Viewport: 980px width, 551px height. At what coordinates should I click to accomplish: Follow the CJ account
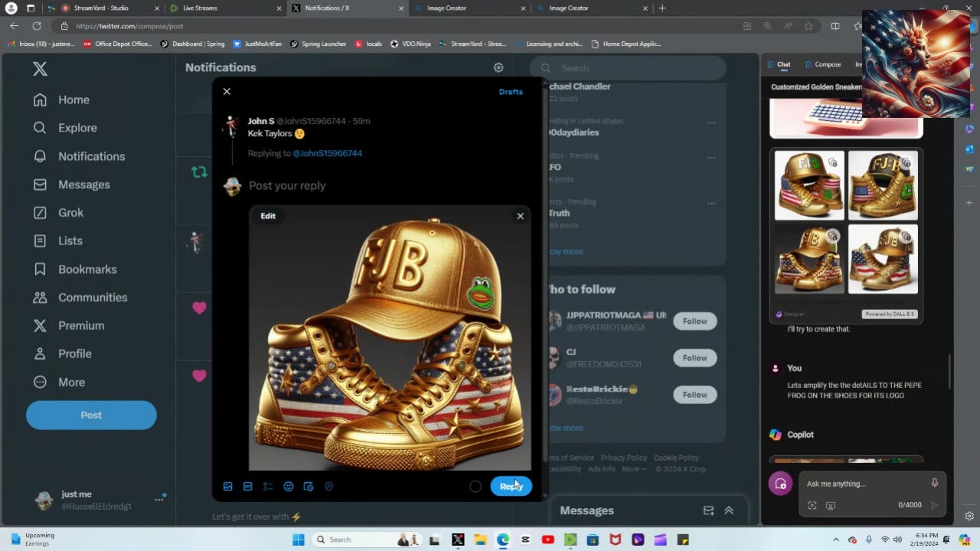click(694, 358)
